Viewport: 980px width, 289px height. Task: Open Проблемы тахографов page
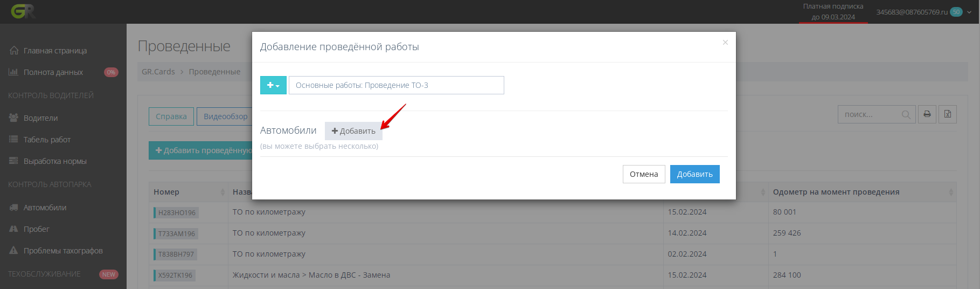pos(63,251)
